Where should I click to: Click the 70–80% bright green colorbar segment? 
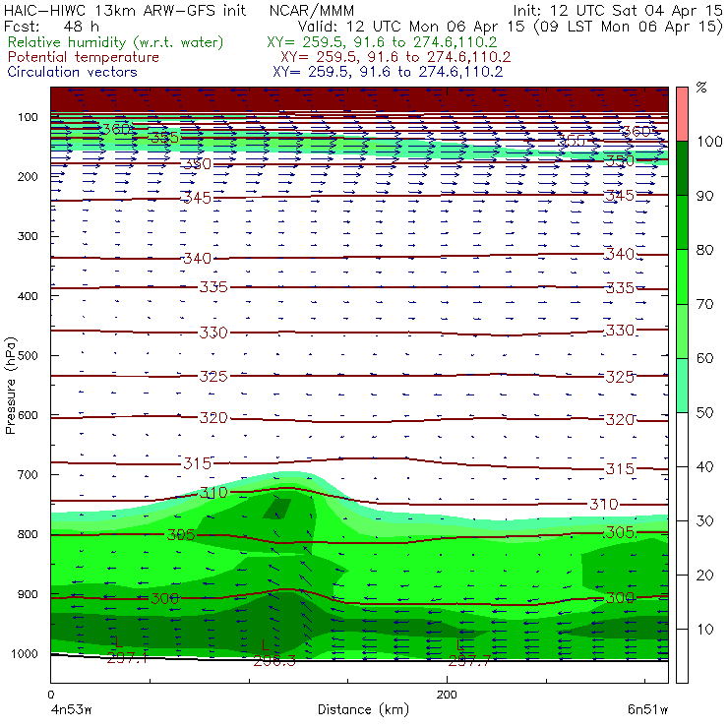click(x=682, y=276)
